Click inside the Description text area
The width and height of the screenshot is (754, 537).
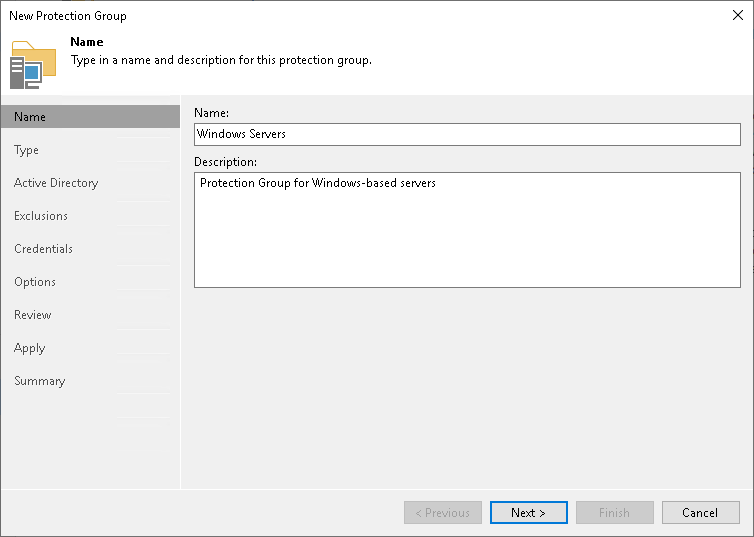pos(467,230)
